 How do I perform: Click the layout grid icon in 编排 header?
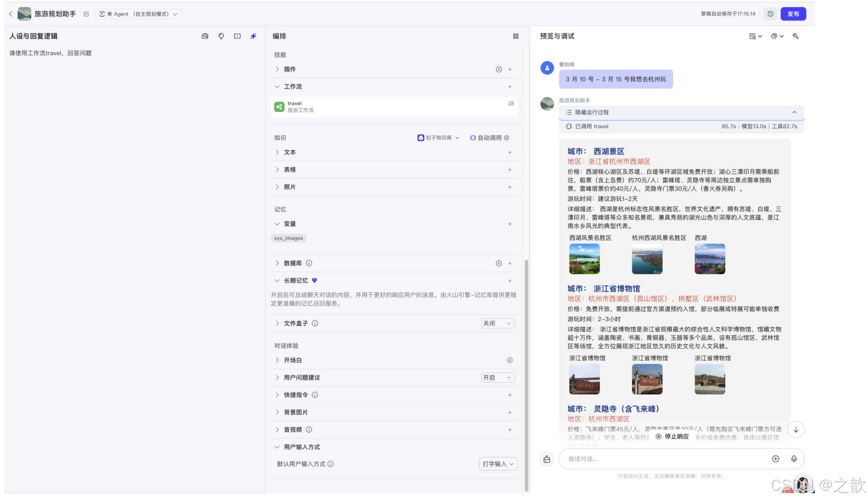pos(516,36)
